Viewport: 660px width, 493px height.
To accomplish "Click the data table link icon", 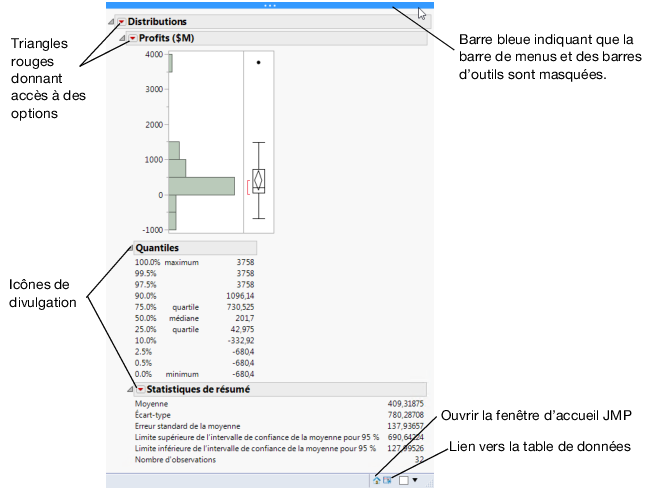I will [387, 480].
